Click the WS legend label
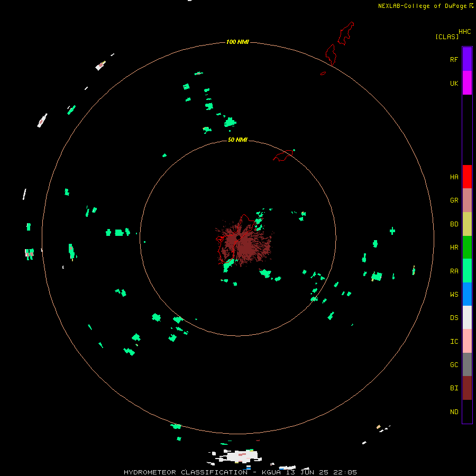Viewport: 476px width, 476px height. [x=454, y=295]
